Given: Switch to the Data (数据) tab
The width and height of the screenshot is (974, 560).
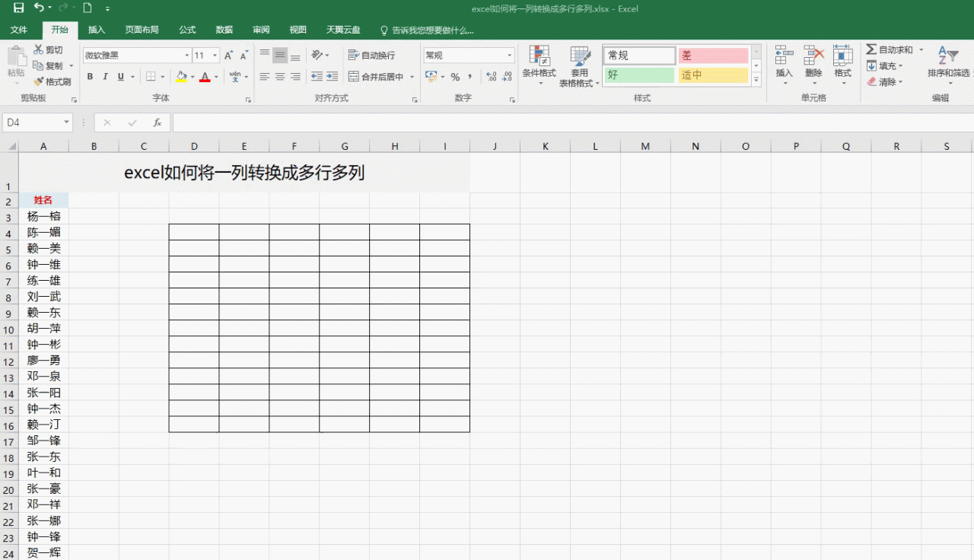Looking at the screenshot, I should (x=224, y=30).
